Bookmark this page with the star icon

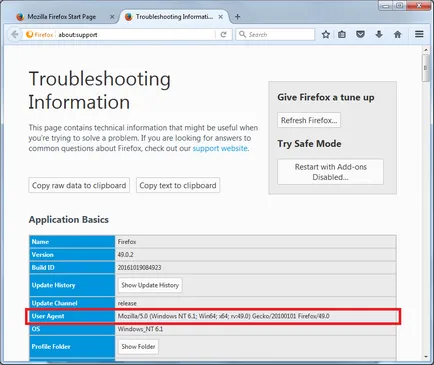coord(326,34)
